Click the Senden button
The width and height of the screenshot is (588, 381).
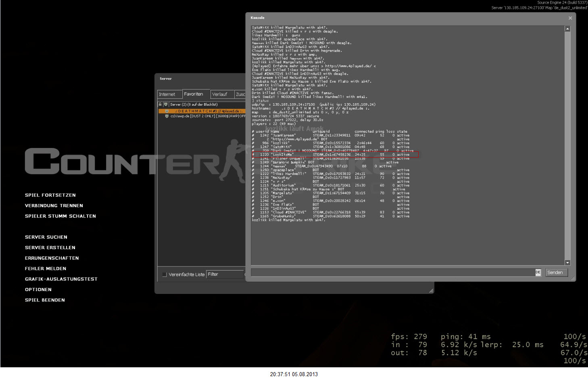pyautogui.click(x=557, y=273)
